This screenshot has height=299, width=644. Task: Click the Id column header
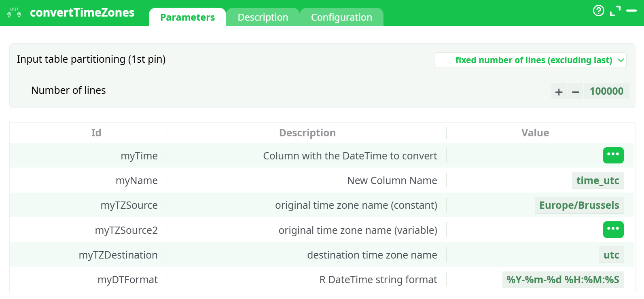pyautogui.click(x=96, y=133)
